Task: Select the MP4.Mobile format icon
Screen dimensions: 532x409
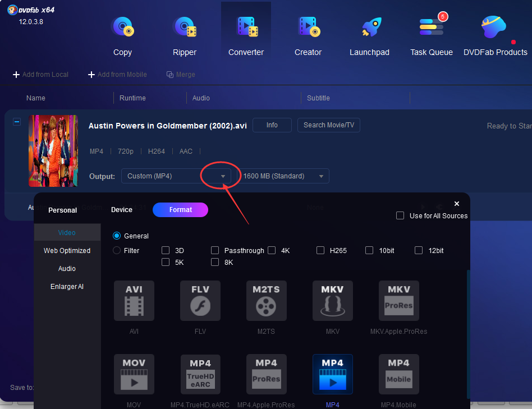Action: pyautogui.click(x=398, y=374)
